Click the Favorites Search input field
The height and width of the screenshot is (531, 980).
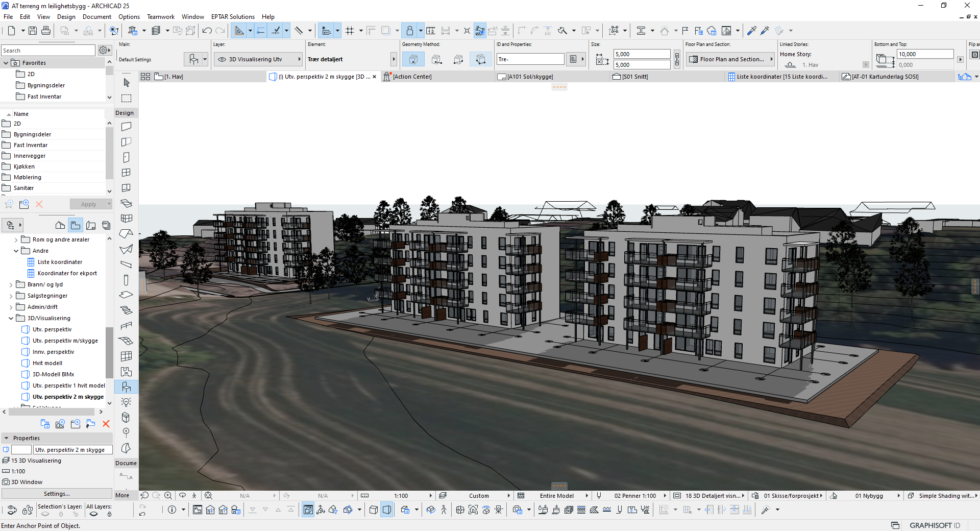48,51
